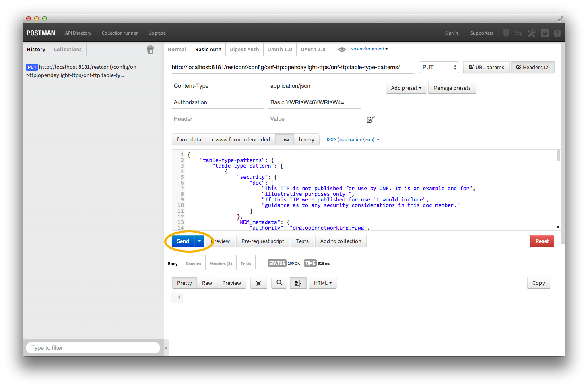Open the settings wrench icon
The image size is (588, 388).
[532, 33]
